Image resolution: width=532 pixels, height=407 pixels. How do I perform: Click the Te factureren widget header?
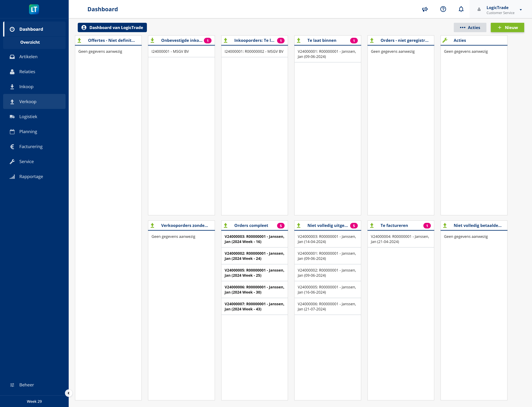pos(401,226)
